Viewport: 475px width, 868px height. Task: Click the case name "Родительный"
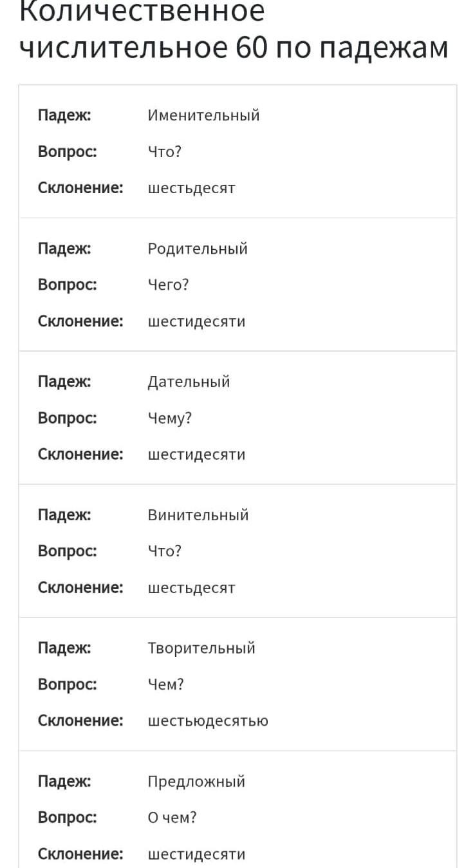click(x=198, y=249)
